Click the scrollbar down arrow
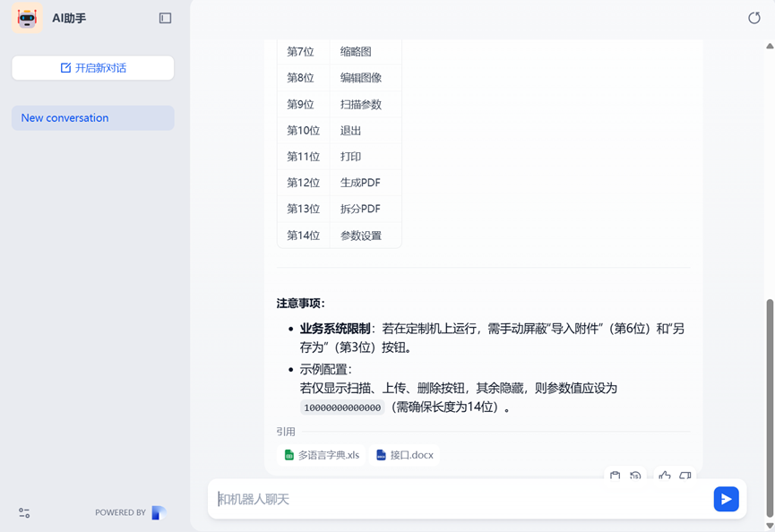This screenshot has width=775, height=532. (770, 527)
